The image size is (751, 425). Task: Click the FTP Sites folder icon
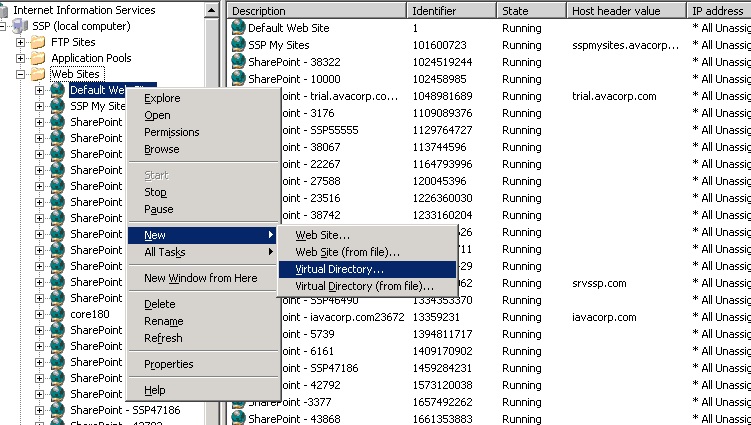pyautogui.click(x=38, y=42)
